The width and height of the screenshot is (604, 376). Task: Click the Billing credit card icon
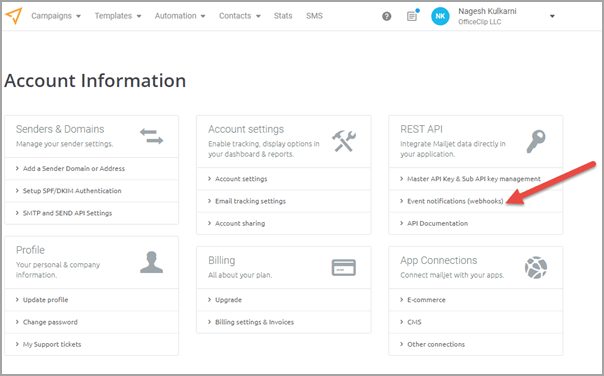coord(344,267)
